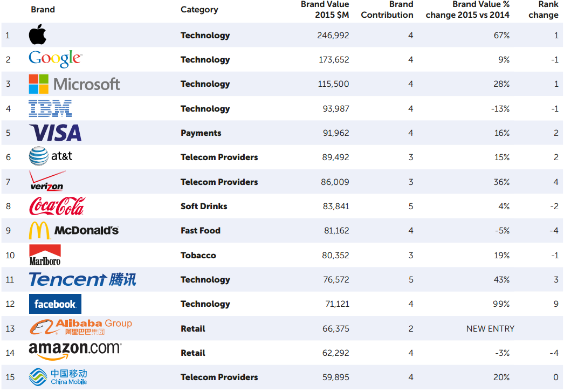This screenshot has height=392, width=564.
Task: Click the China Mobile logo
Action: coord(58,377)
